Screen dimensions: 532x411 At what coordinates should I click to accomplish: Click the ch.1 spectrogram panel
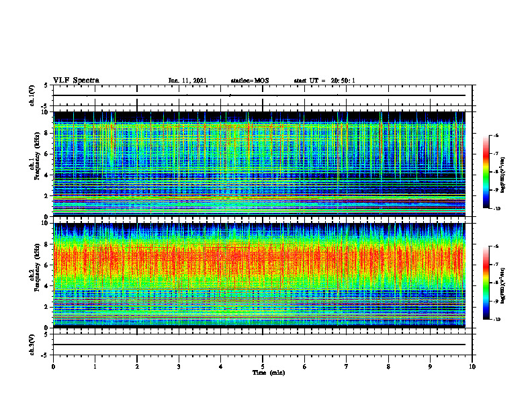(x=259, y=164)
